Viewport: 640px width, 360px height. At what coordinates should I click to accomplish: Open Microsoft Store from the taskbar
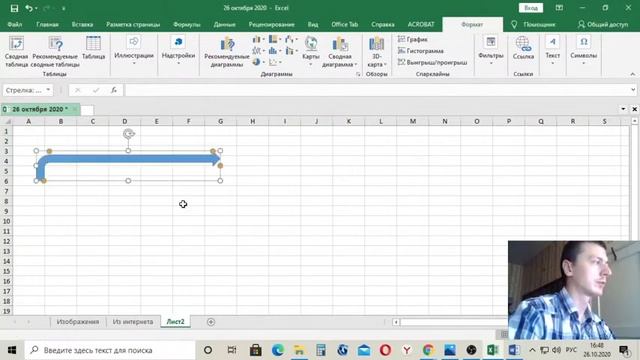click(256, 350)
